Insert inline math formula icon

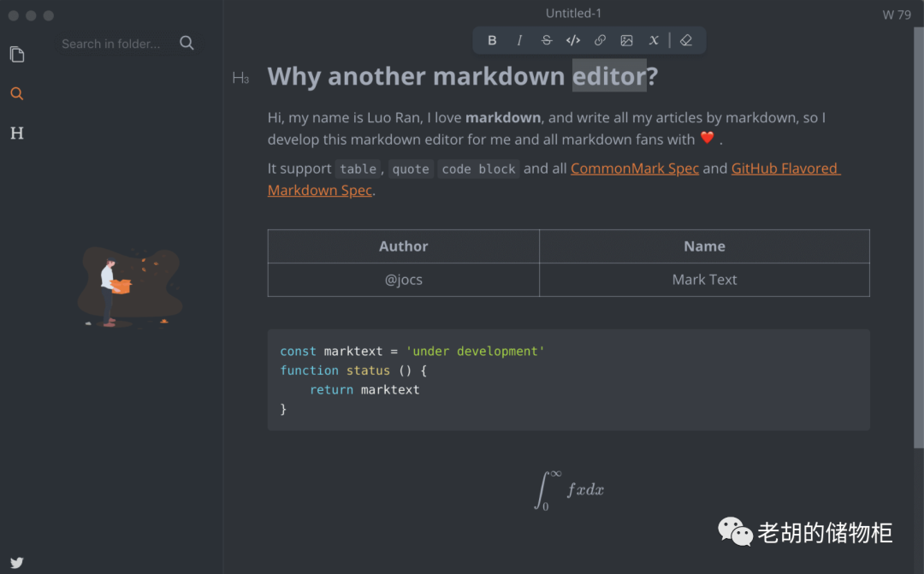(x=654, y=41)
